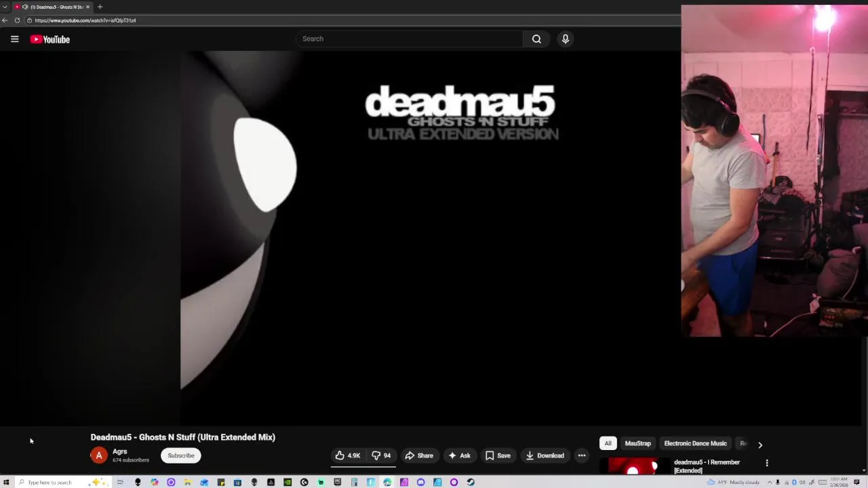Open deadmau5 - I Remember recommended video
The width and height of the screenshot is (868, 488).
coord(707,466)
